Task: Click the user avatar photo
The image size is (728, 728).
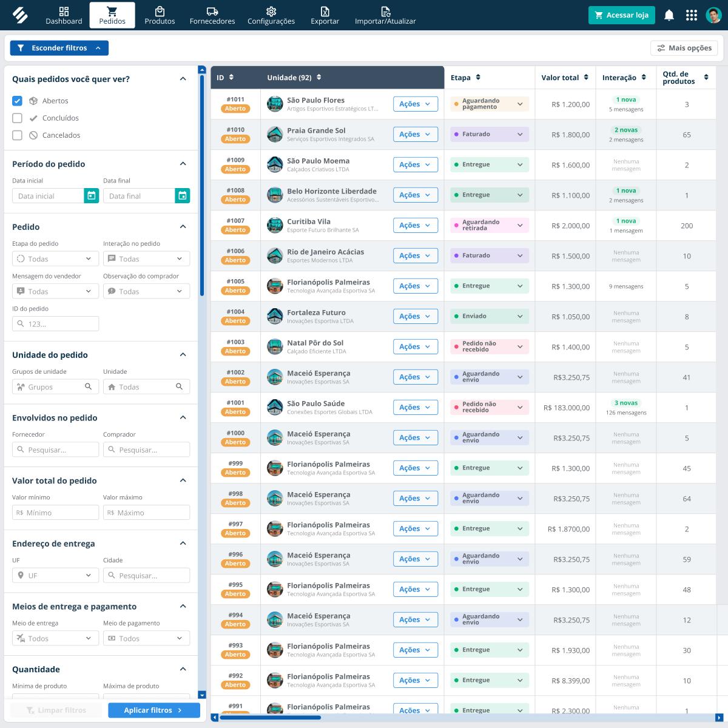Action: coord(713,15)
